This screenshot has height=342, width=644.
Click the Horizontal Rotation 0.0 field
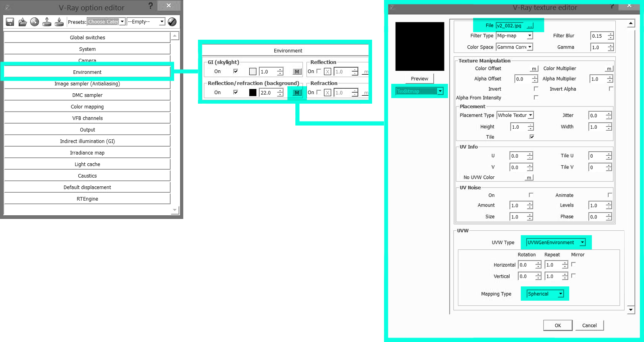click(527, 265)
